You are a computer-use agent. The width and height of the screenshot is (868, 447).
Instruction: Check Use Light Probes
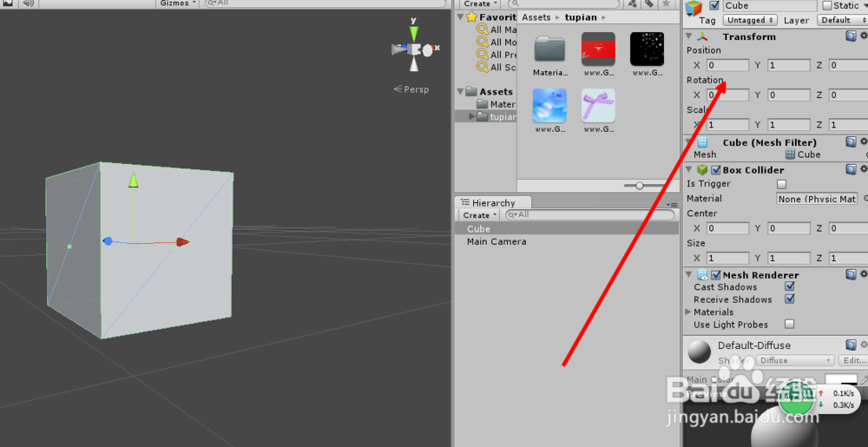tap(790, 325)
